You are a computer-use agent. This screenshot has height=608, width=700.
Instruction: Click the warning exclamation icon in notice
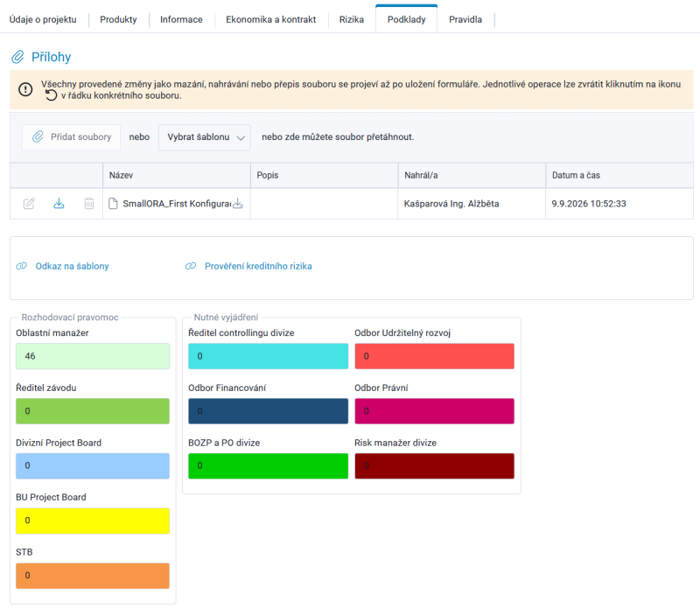25,89
